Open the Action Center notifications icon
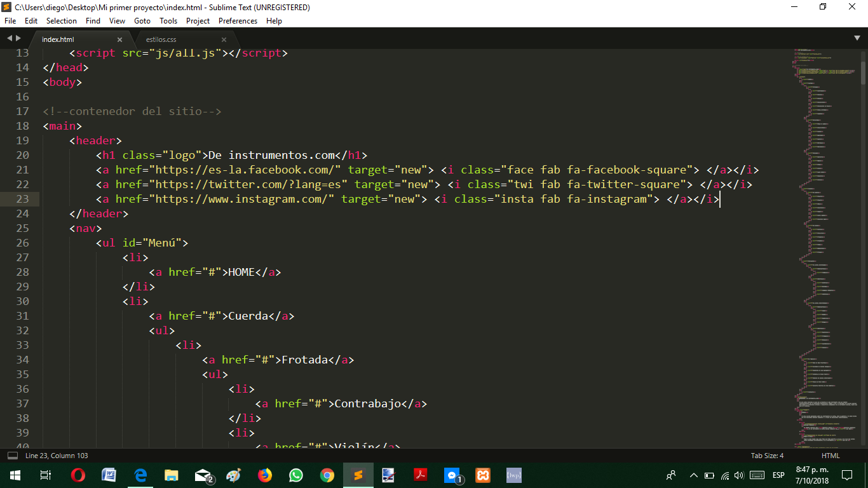The height and width of the screenshot is (488, 868). [847, 475]
